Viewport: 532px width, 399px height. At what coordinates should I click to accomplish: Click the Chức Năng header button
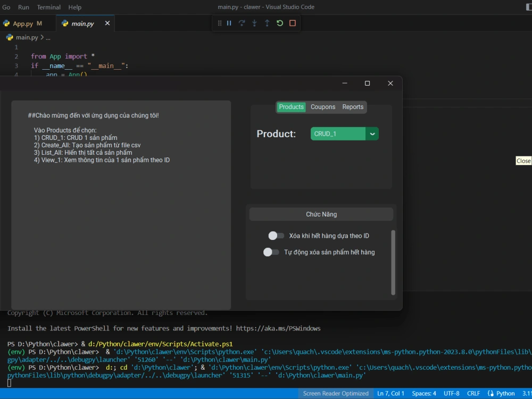[x=321, y=214]
